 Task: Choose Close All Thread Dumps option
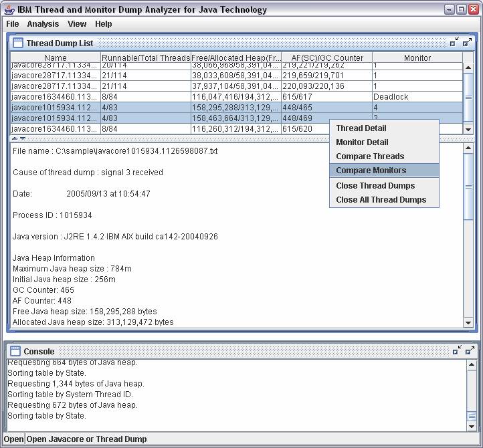[x=384, y=200]
